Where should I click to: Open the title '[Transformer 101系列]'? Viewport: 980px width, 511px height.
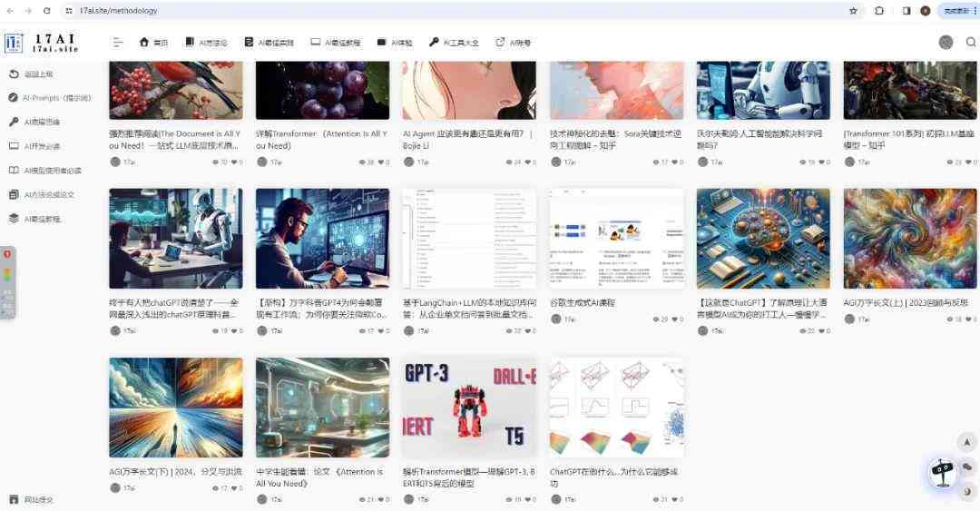[x=908, y=140]
